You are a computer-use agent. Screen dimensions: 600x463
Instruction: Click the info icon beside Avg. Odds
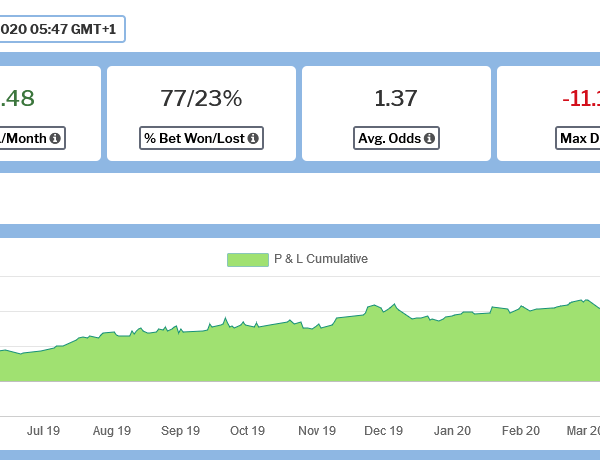(429, 138)
